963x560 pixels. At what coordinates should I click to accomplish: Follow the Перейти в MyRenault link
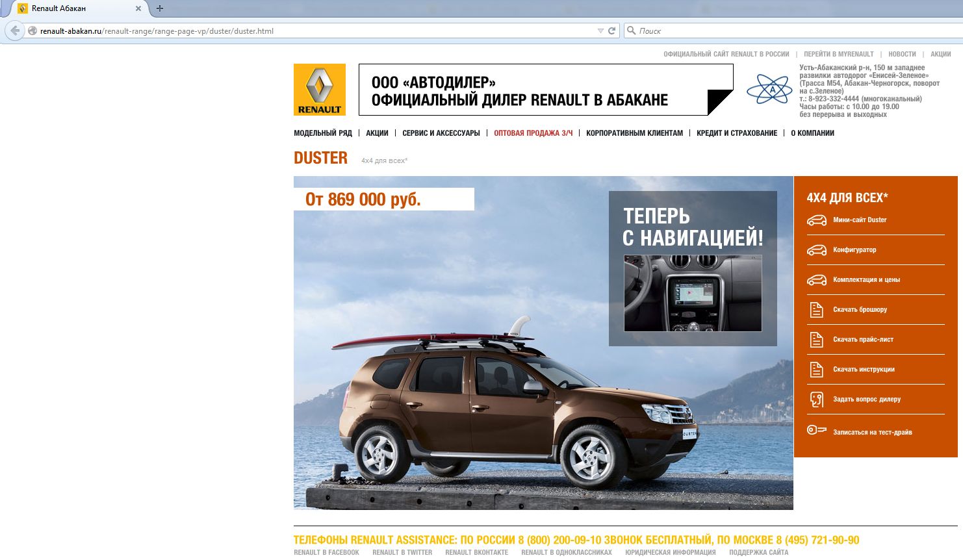(x=839, y=55)
